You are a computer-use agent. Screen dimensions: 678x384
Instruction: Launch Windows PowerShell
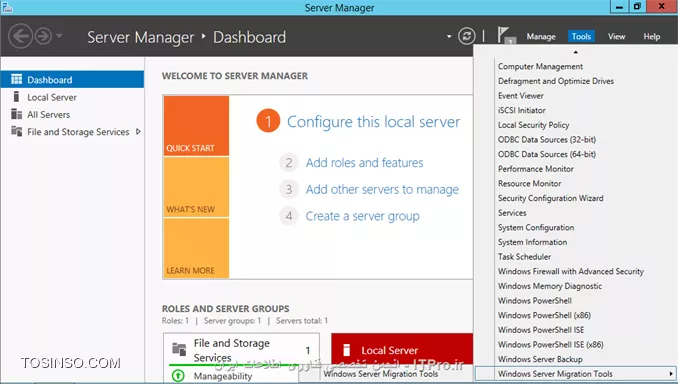[534, 301]
